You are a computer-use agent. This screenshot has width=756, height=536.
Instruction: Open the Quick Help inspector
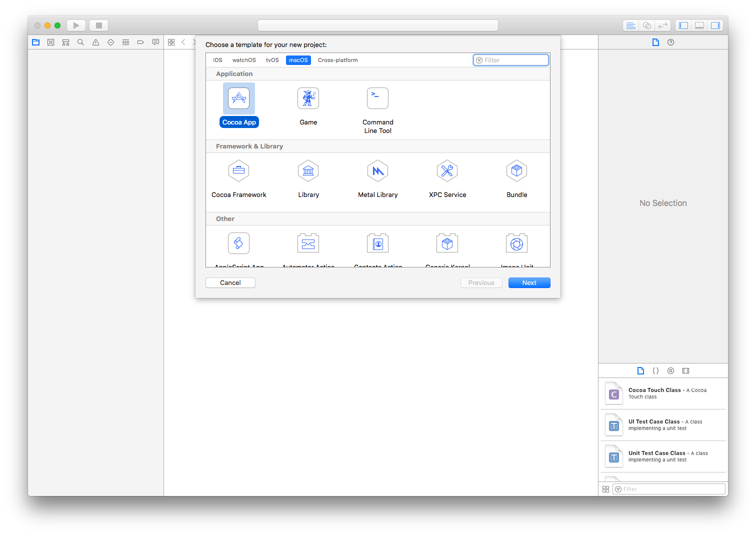(x=670, y=42)
